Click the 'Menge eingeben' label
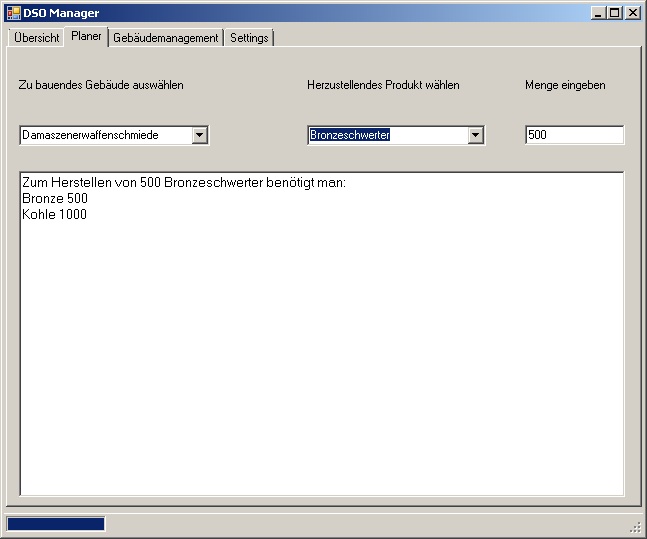The image size is (647, 539). (x=564, y=85)
